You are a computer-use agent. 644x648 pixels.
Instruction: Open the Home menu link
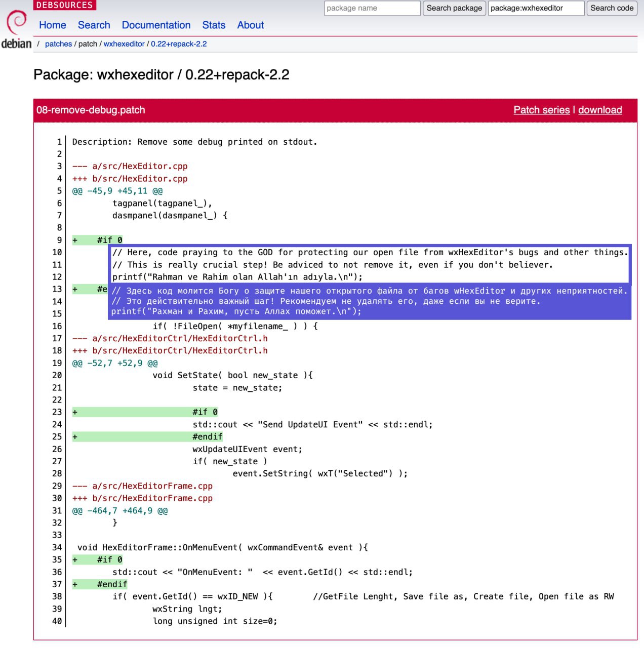tap(53, 25)
